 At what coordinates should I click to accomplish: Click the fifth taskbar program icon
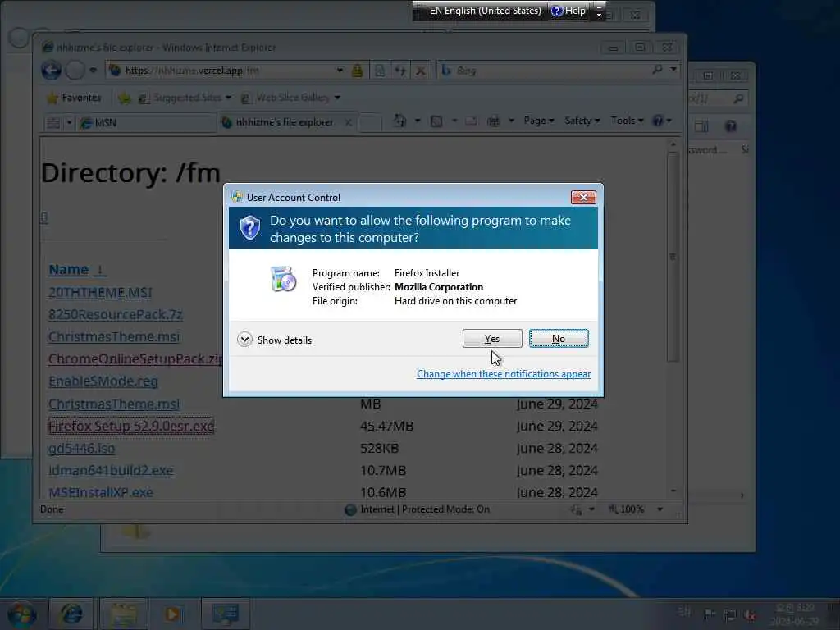[226, 614]
